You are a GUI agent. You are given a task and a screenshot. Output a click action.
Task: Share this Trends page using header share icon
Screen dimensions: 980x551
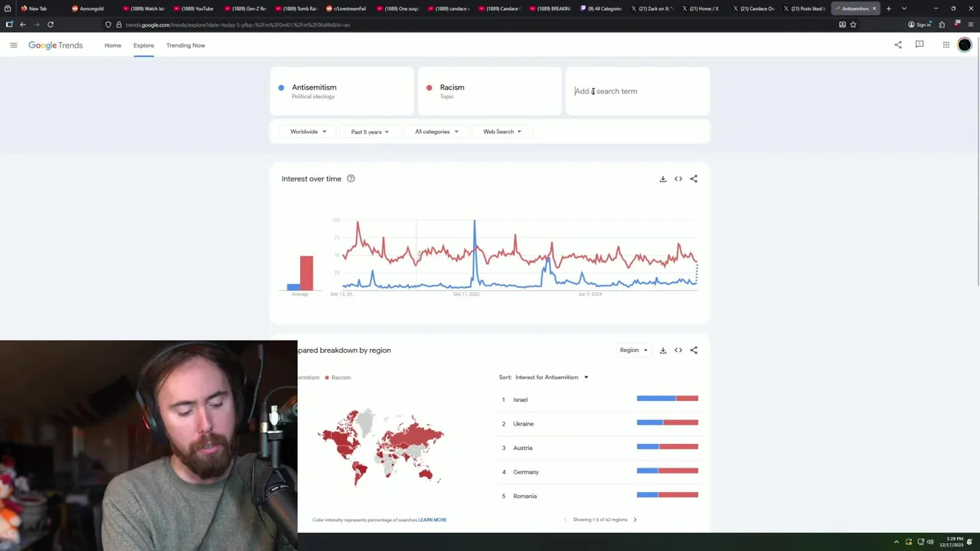pyautogui.click(x=898, y=45)
